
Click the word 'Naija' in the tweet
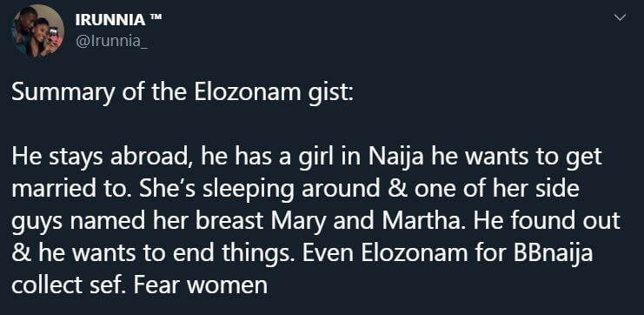point(396,157)
